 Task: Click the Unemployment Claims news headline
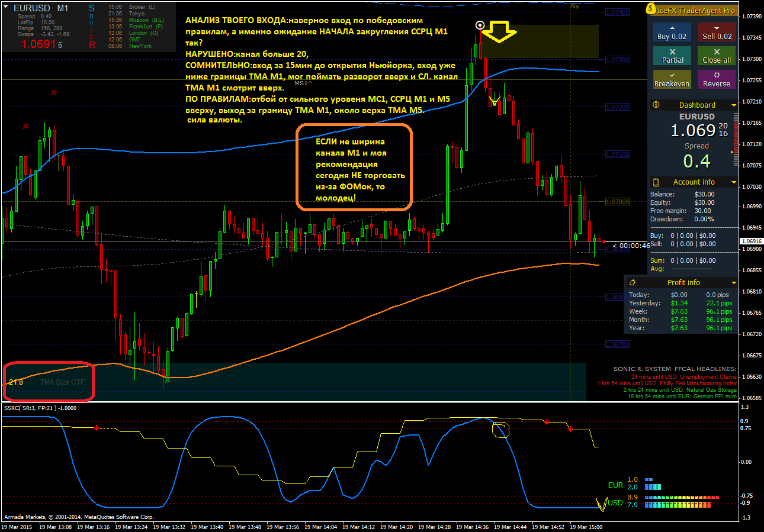tap(684, 377)
